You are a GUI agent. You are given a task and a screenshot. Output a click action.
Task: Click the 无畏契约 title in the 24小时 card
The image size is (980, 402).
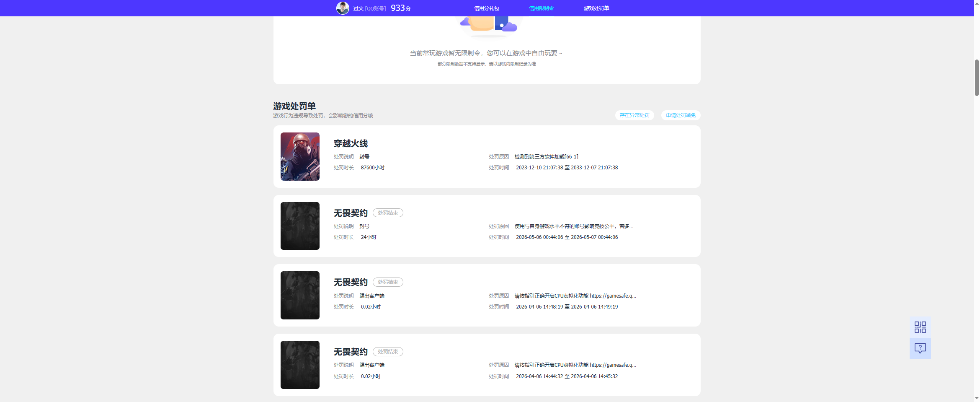(351, 213)
